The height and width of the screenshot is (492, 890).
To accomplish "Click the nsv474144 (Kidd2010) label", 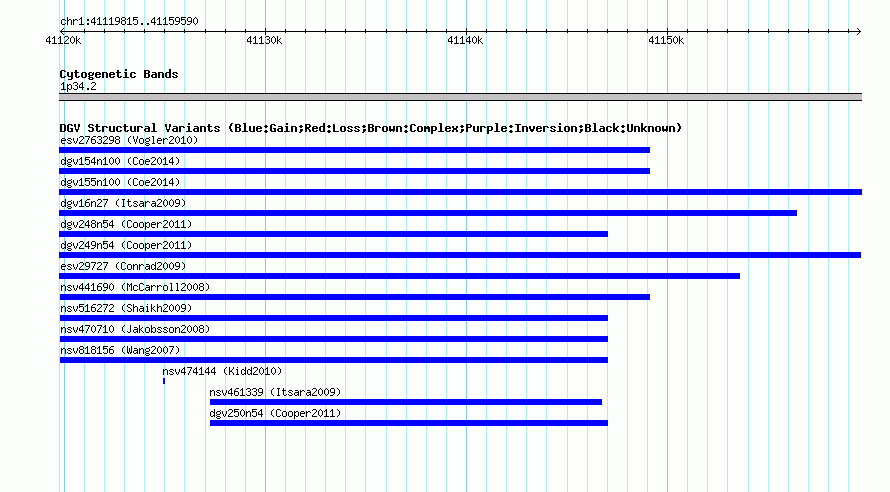I will 222,371.
